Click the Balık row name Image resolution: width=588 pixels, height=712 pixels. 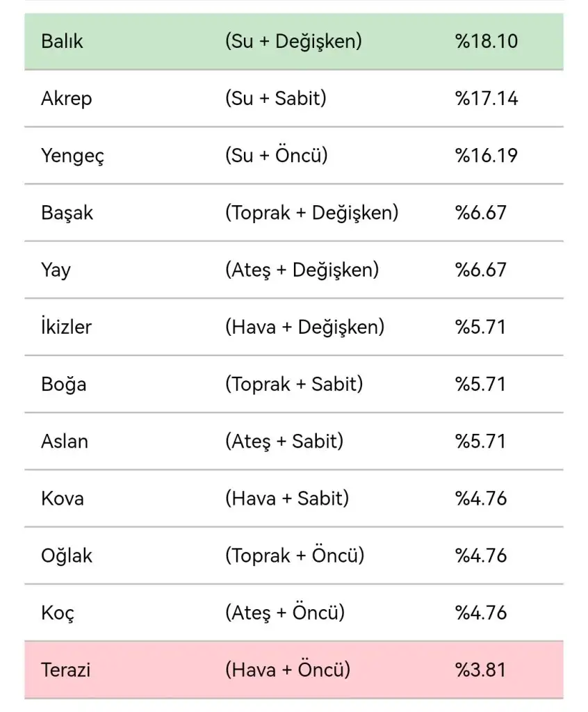coord(62,41)
